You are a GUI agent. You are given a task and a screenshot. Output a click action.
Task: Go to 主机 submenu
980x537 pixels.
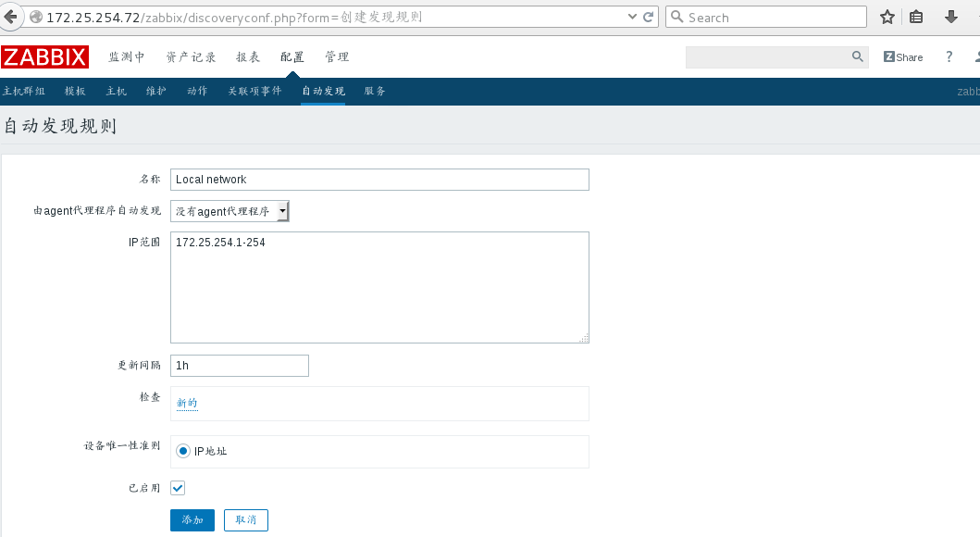(117, 92)
